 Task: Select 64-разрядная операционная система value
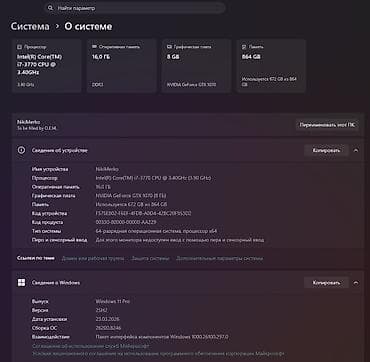click(x=156, y=231)
